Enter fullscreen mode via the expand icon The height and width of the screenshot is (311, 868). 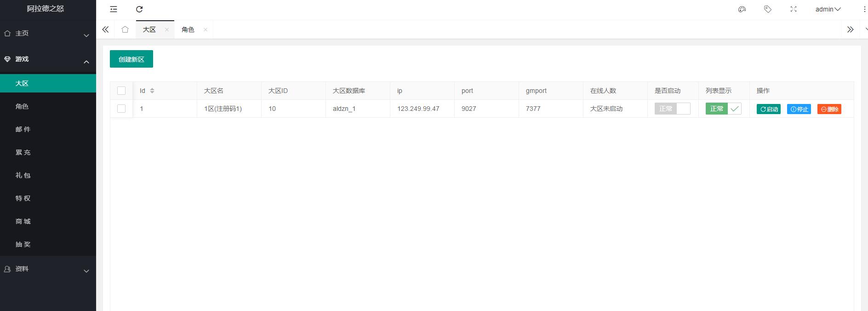(793, 9)
